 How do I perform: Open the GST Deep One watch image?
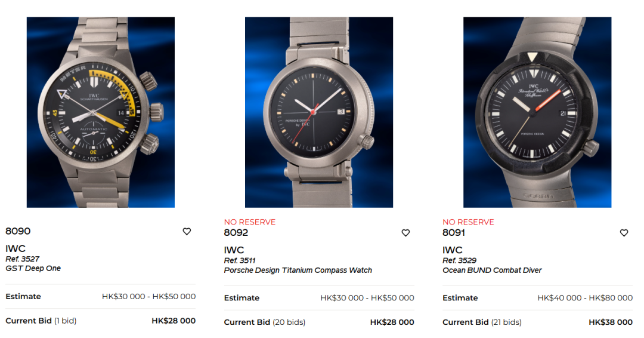click(x=101, y=112)
